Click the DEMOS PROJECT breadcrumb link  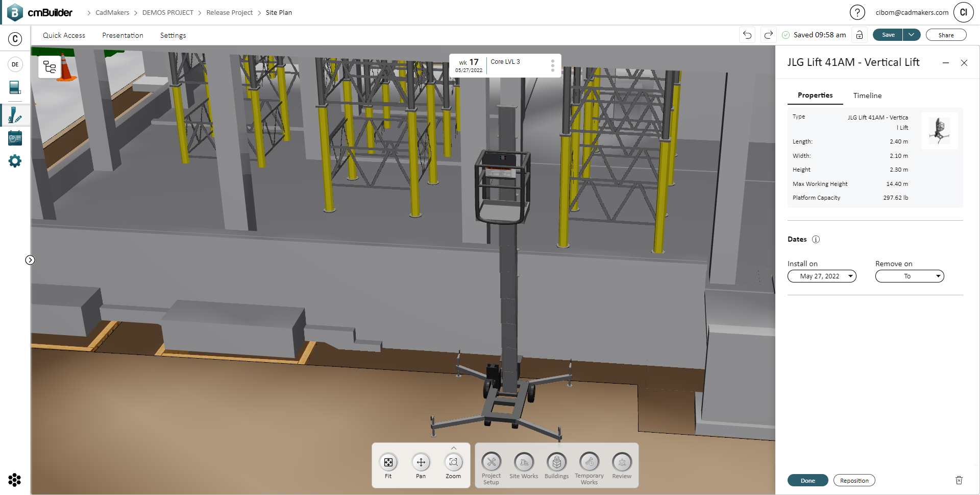pos(167,13)
